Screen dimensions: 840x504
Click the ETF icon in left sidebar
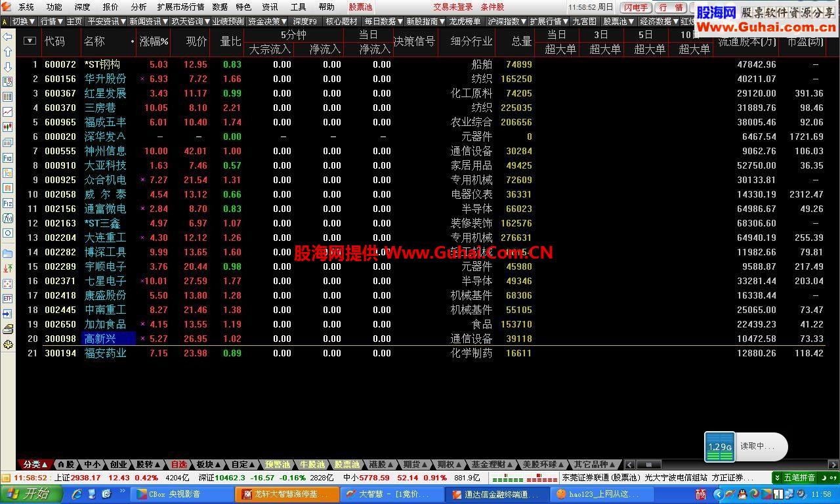tap(8, 298)
